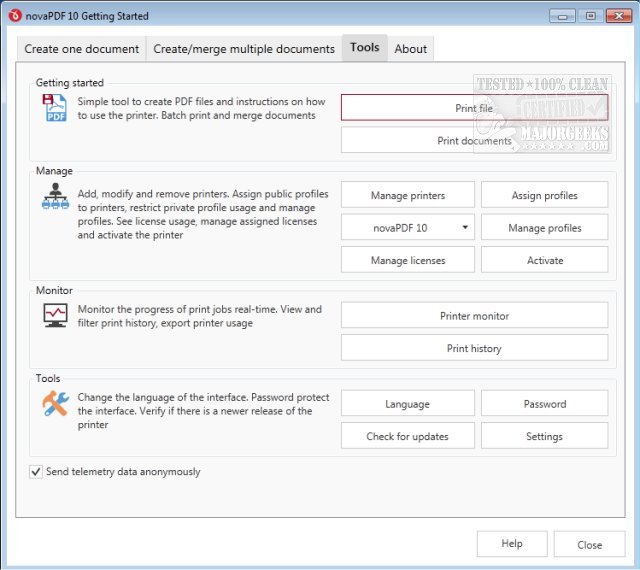Image resolution: width=640 pixels, height=570 pixels.
Task: View the Print history
Action: [x=474, y=349]
